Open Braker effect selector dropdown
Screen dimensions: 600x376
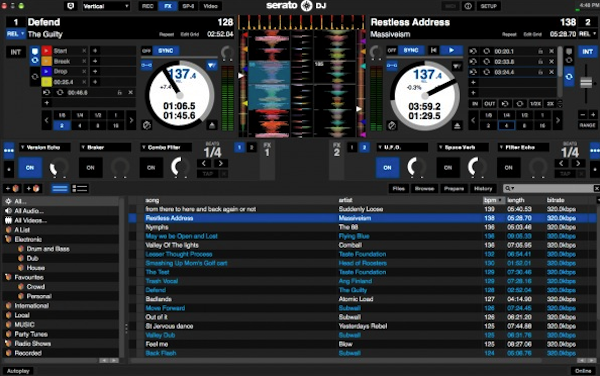[105, 147]
